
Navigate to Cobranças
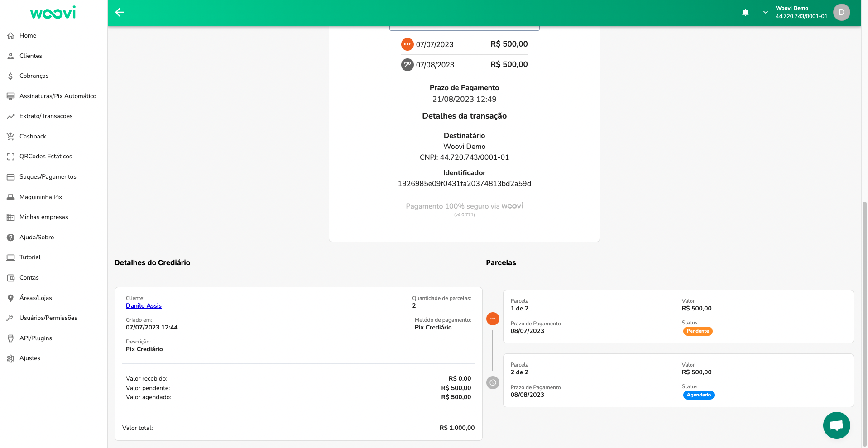tap(34, 76)
